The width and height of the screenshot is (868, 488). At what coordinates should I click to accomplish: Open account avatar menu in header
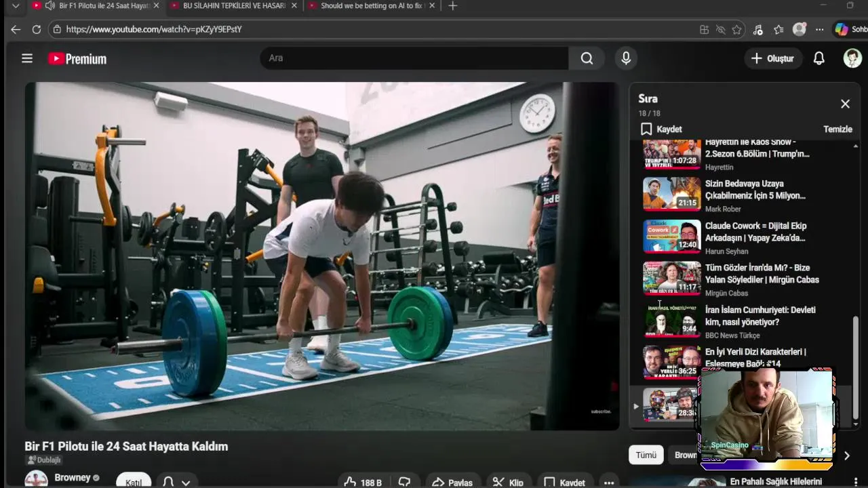[x=852, y=58]
